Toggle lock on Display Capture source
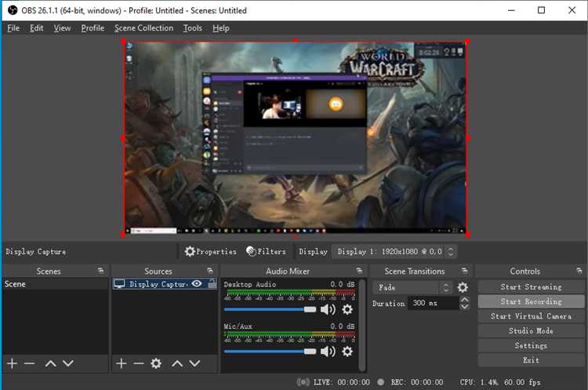 [212, 284]
